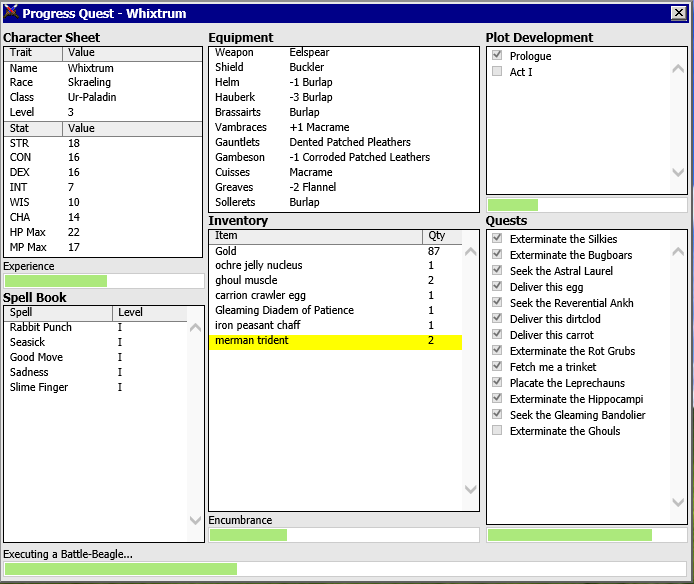Viewport: 694px width, 584px height.
Task: Click the Spell column header
Action: (58, 313)
